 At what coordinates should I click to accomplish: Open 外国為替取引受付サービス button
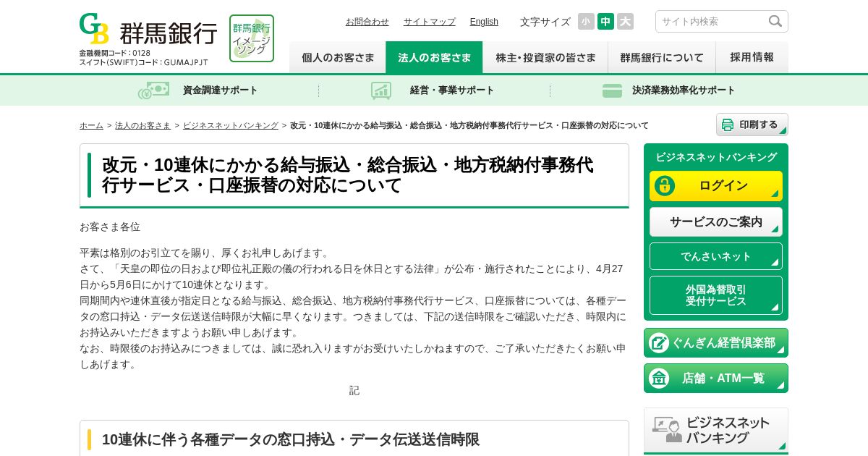pos(716,295)
